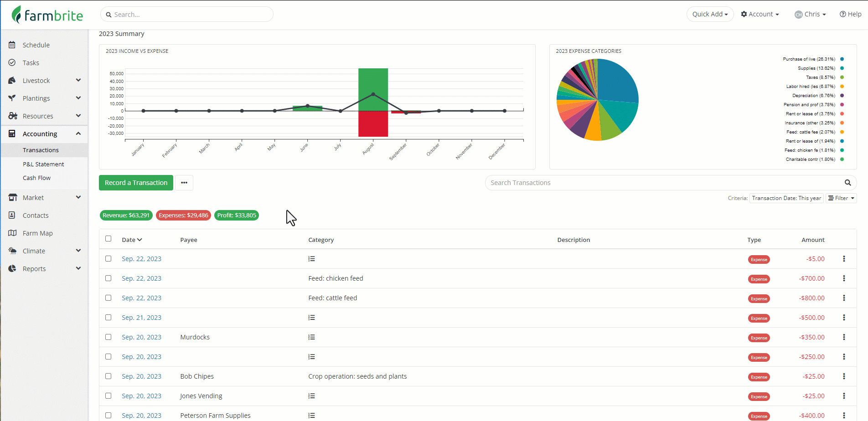Open the Filter dropdown
This screenshot has height=421, width=868.
click(841, 198)
